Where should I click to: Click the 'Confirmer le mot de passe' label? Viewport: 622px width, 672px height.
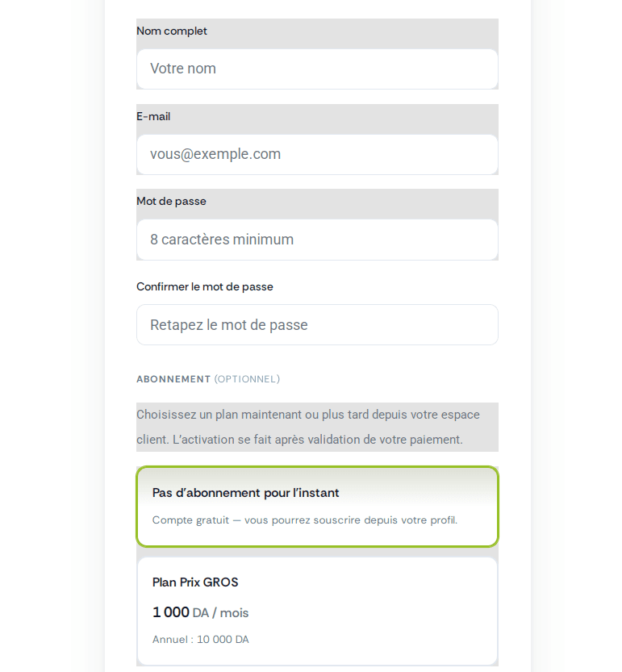(204, 286)
